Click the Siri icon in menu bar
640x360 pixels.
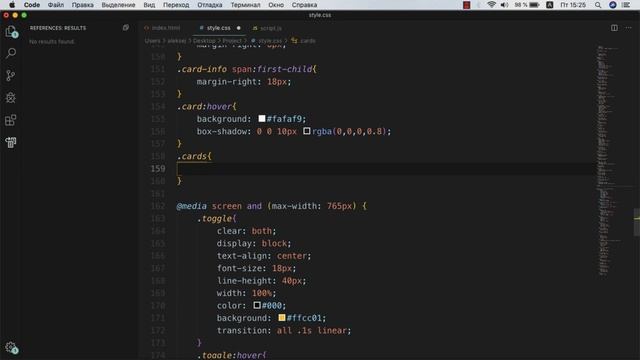[613, 5]
